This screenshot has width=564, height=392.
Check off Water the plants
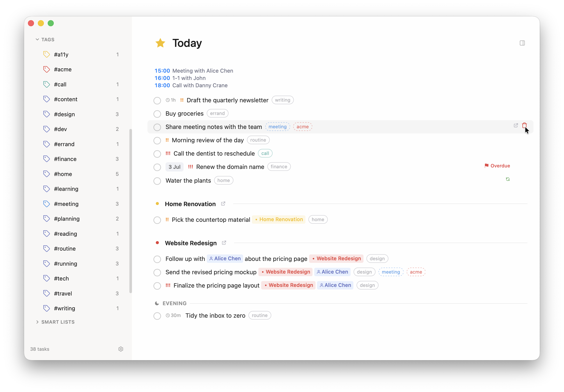coord(157,181)
